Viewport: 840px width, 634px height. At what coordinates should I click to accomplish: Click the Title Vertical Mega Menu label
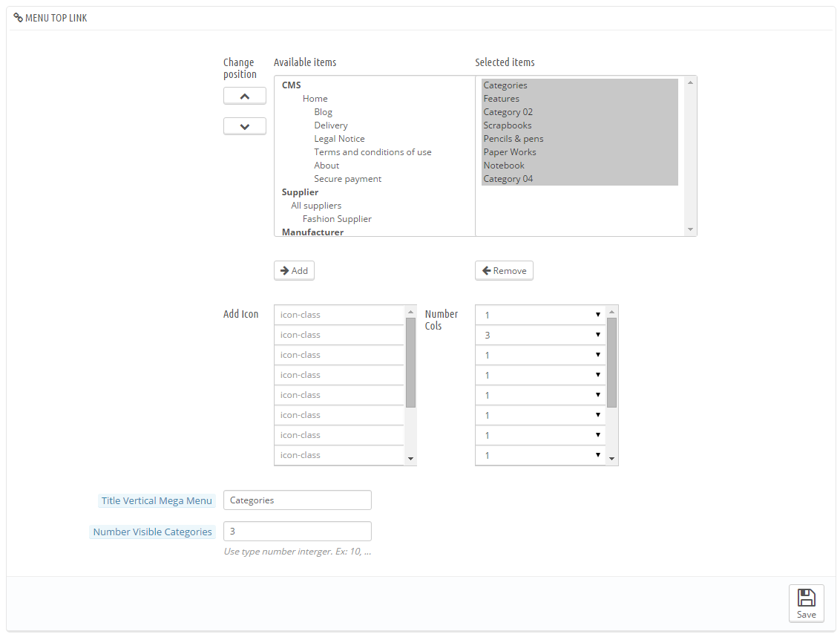click(x=157, y=500)
